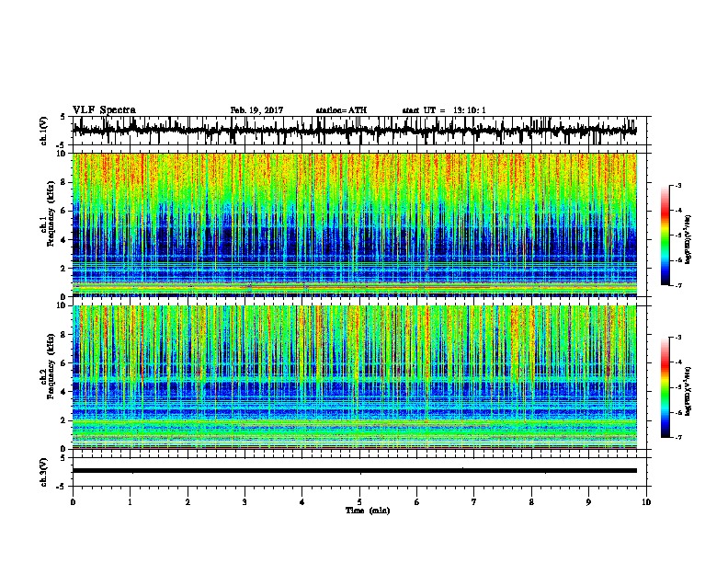
Task: Click the ch.1 voltage waveform trace
Action: pos(354,131)
